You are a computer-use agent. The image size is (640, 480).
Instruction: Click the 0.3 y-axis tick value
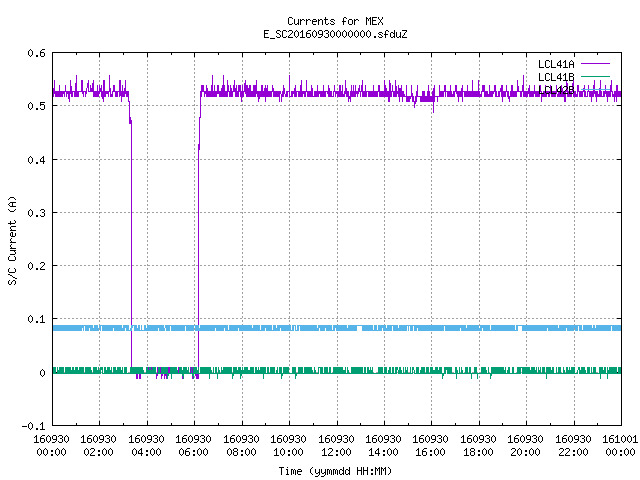(x=36, y=213)
